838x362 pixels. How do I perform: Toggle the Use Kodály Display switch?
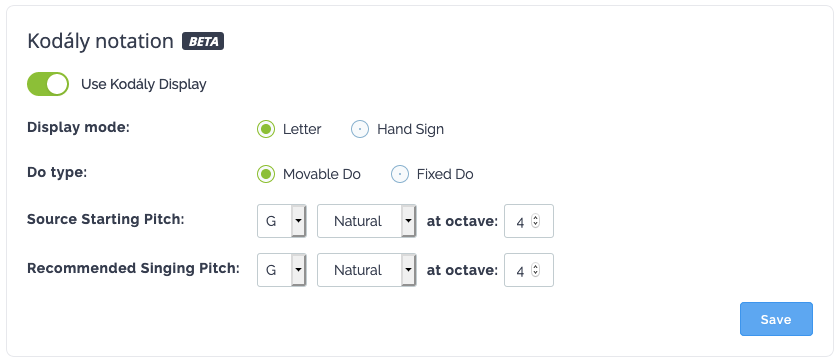[48, 84]
